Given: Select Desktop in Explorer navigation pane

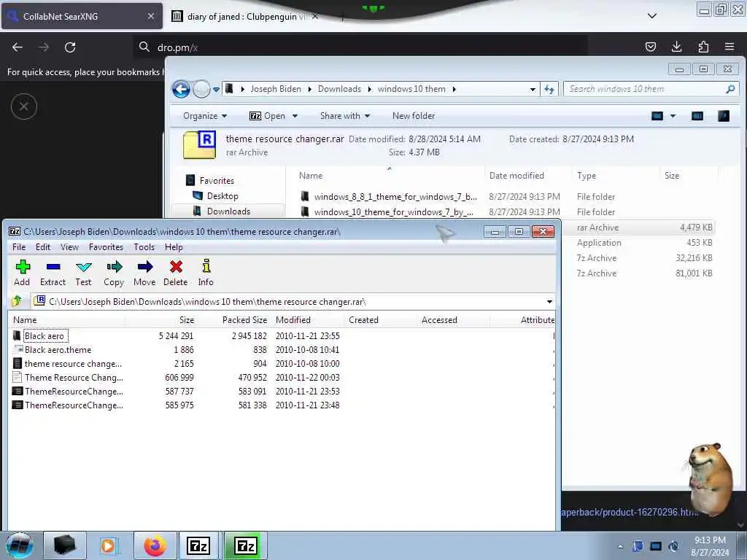Looking at the screenshot, I should (215, 195).
